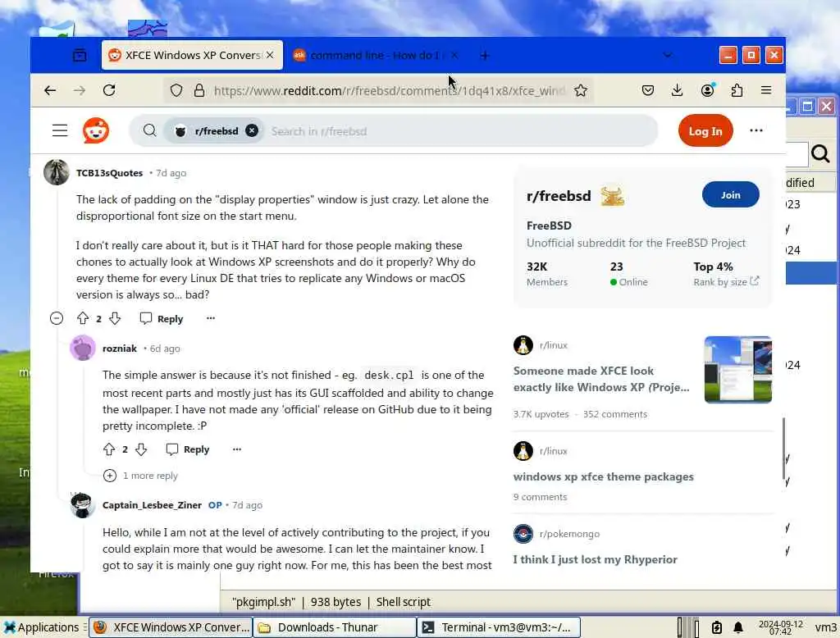The height and width of the screenshot is (638, 840).
Task: Remove the r/freebsd search filter chip
Action: coord(252,130)
